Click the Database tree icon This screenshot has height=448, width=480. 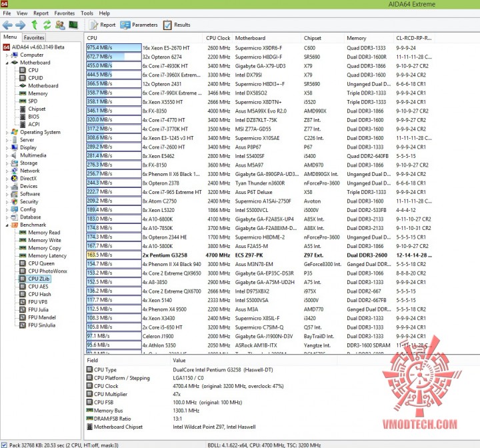click(15, 217)
